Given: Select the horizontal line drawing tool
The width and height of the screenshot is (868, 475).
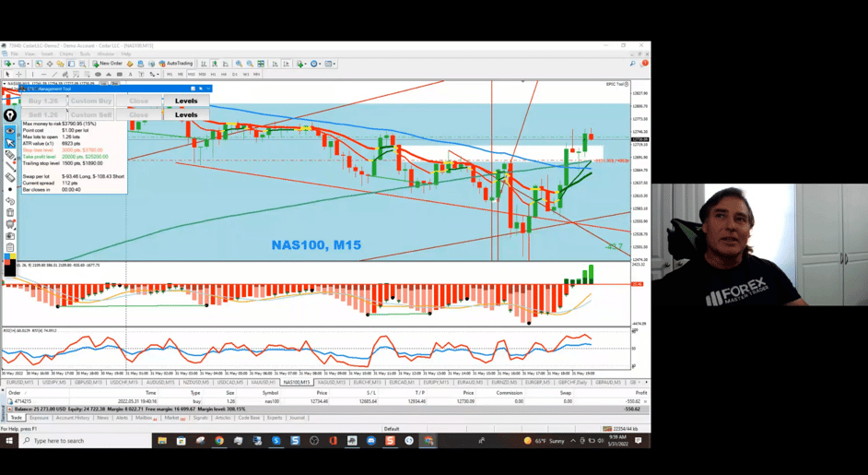Looking at the screenshot, I should (43, 75).
